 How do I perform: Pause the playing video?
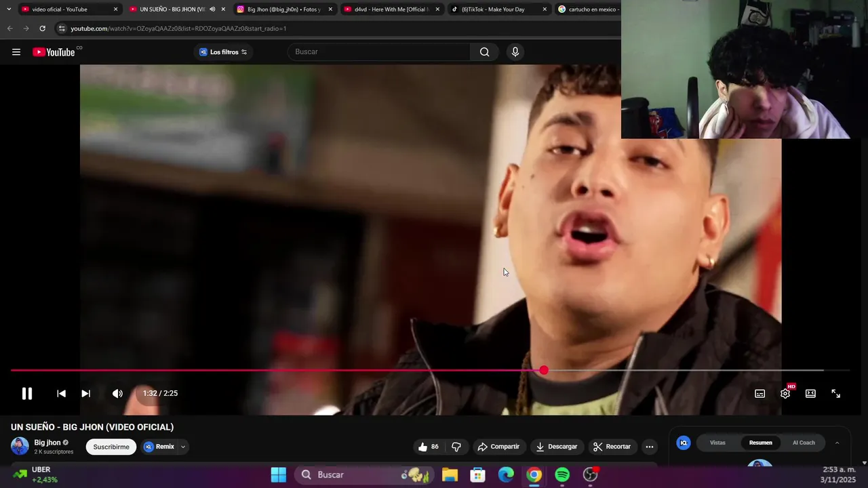coord(27,393)
